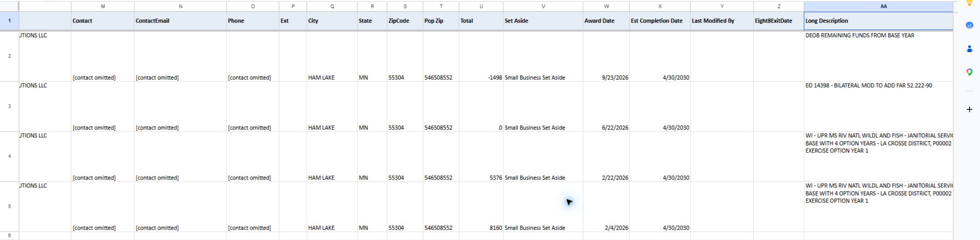
Task: Click the Set Aside header cell
Action: [x=543, y=21]
